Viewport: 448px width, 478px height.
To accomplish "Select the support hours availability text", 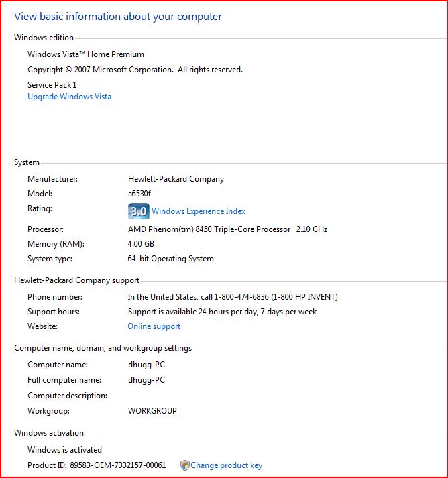I will (x=222, y=312).
